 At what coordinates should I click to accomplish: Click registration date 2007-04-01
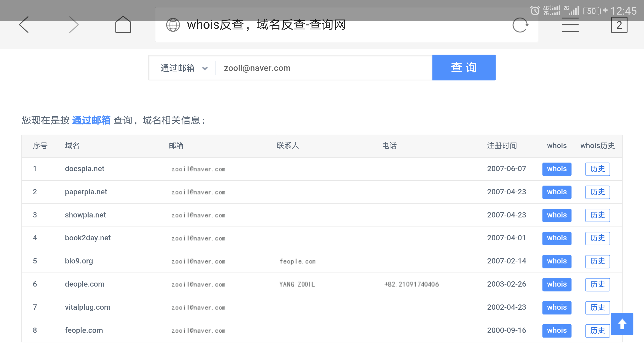(x=506, y=238)
